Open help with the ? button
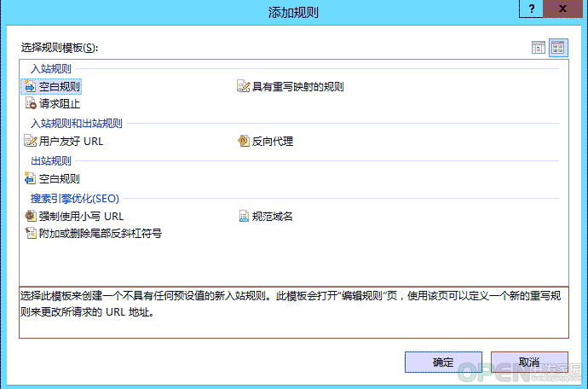The width and height of the screenshot is (588, 389). [531, 9]
